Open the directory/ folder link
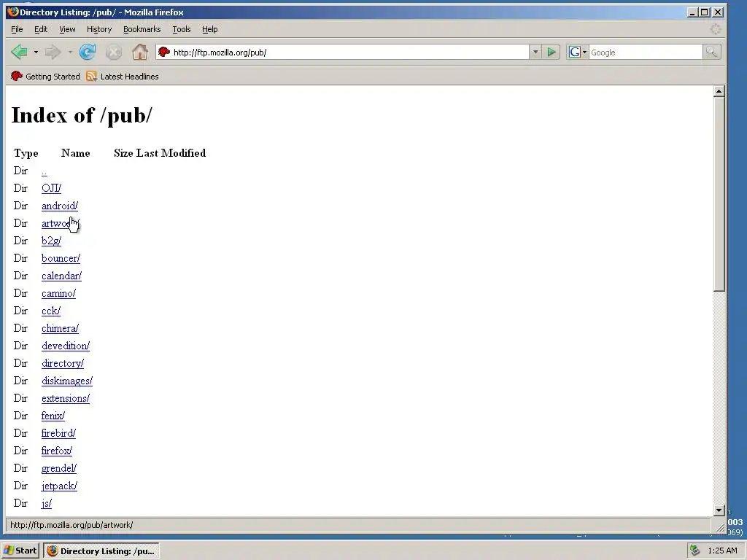 coord(63,363)
